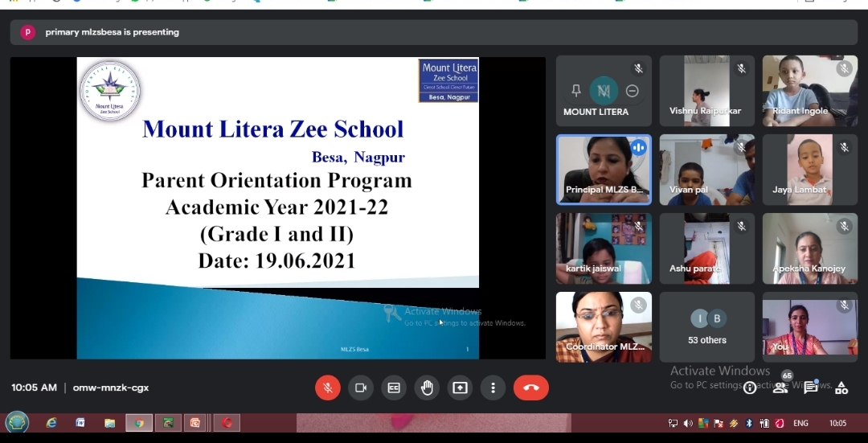868x443 pixels.
Task: Select Ridant Ingole video tile
Action: 810,91
